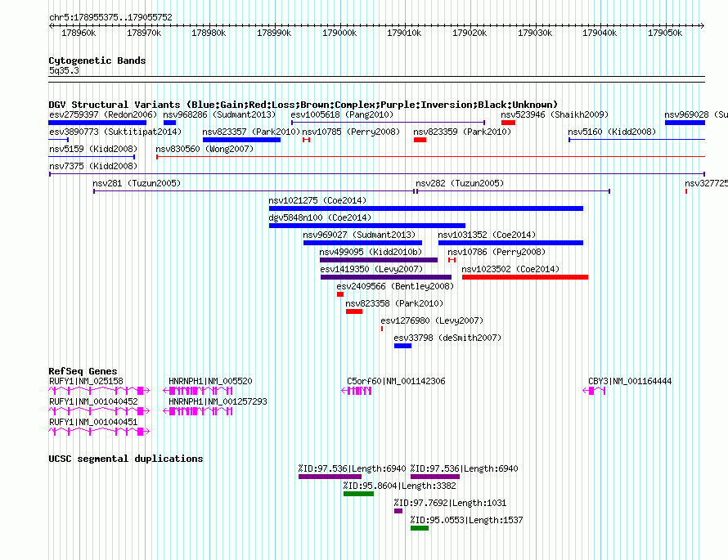728x560 pixels.
Task: Click the esv2759397 (Redon2006) blue gain bar
Action: click(x=97, y=123)
